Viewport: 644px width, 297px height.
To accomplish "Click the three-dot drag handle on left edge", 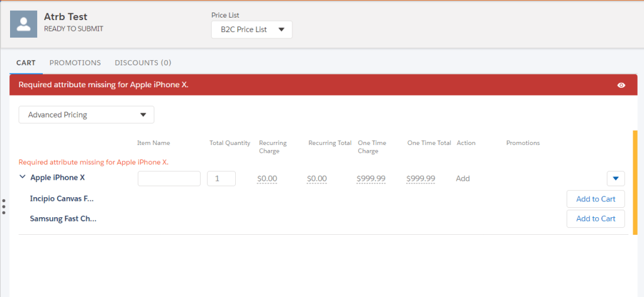I will click(4, 207).
